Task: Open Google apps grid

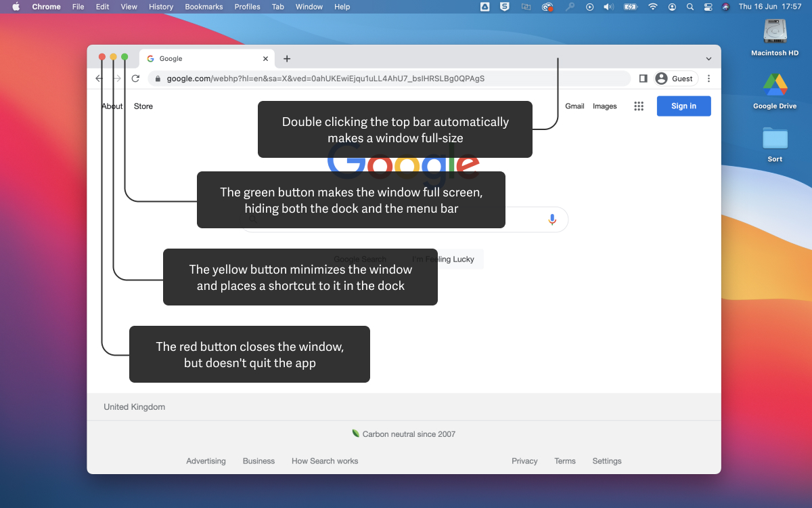Action: coord(639,106)
